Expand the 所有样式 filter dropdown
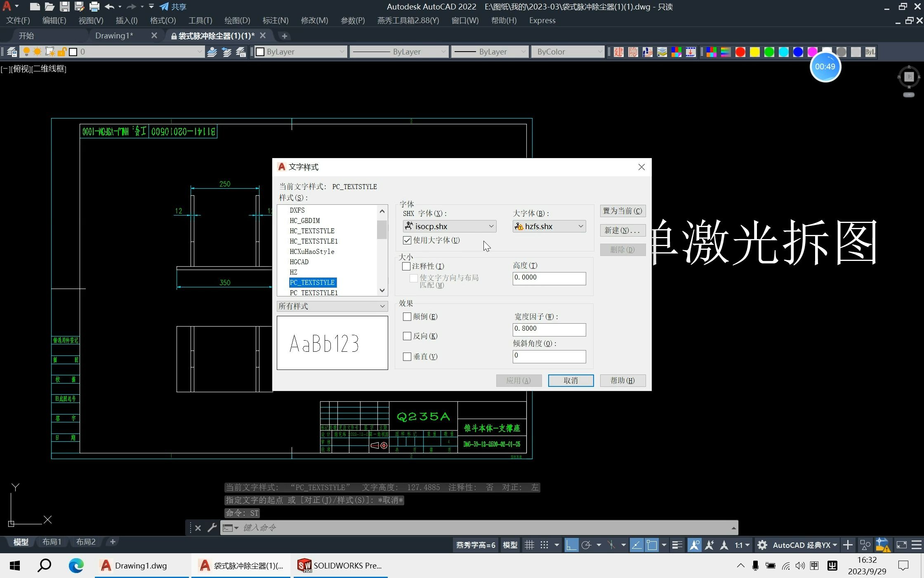The width and height of the screenshot is (924, 578). click(382, 306)
